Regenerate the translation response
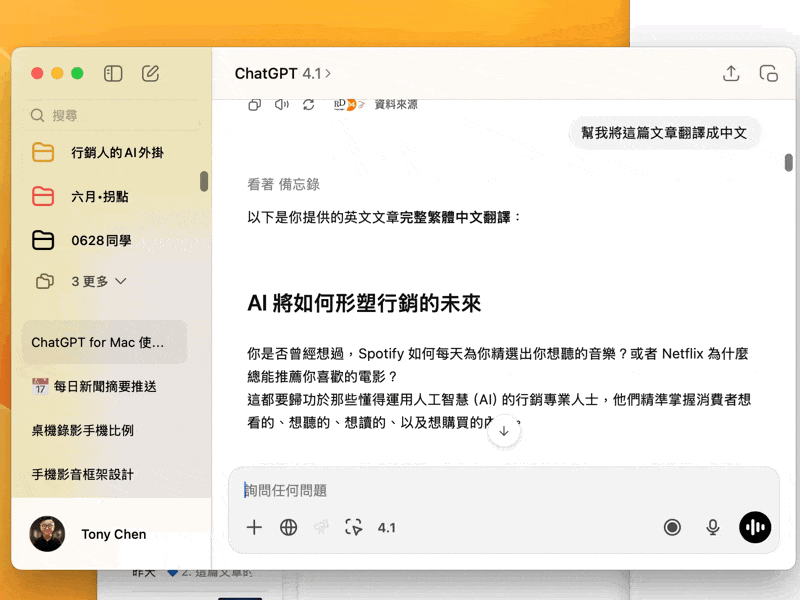 [x=308, y=103]
